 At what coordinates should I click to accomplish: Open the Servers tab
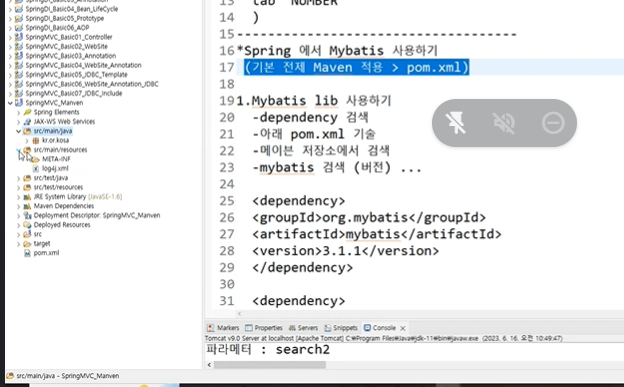303,328
